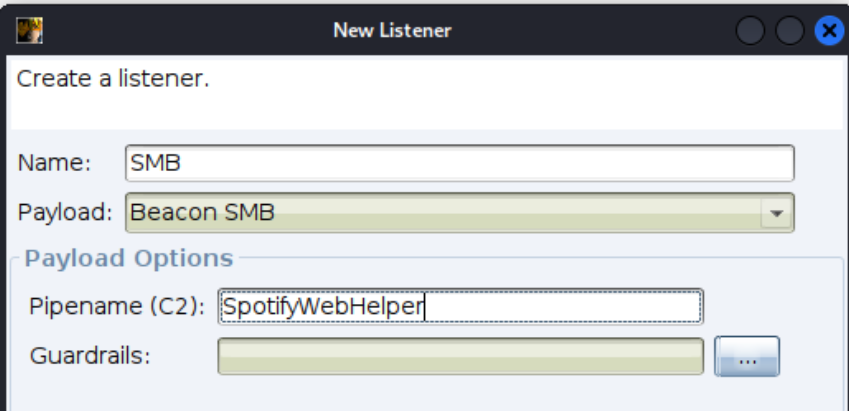Place cursor after SpotifyWebHelper text
The image size is (849, 411).
click(426, 306)
